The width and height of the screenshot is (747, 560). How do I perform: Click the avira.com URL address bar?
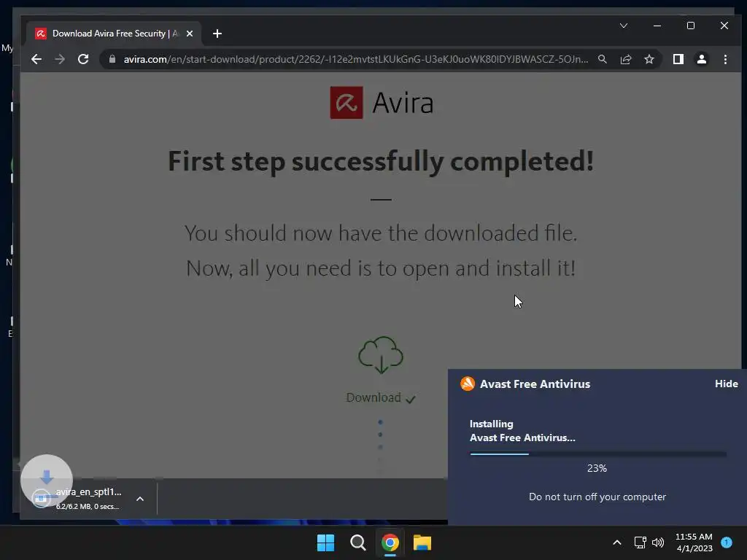[x=355, y=59]
